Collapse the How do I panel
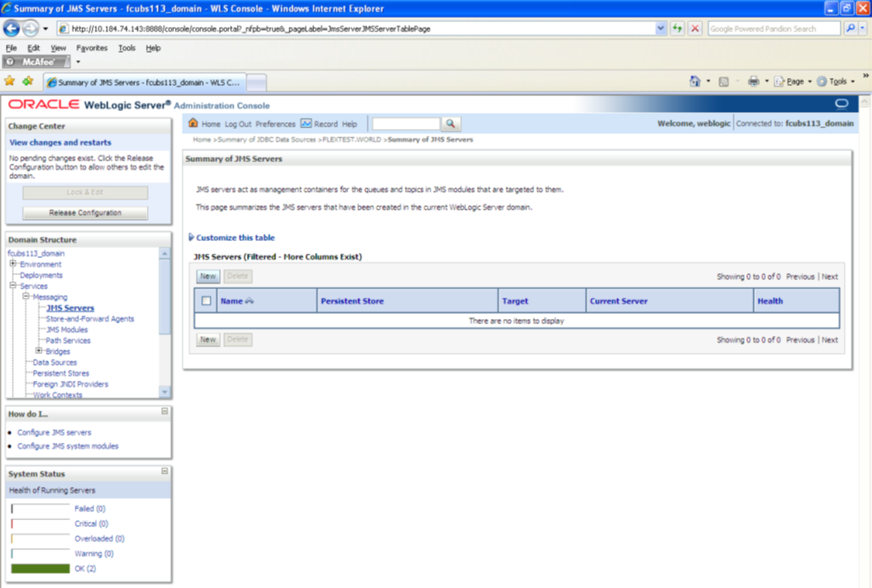This screenshot has height=588, width=872. [165, 412]
